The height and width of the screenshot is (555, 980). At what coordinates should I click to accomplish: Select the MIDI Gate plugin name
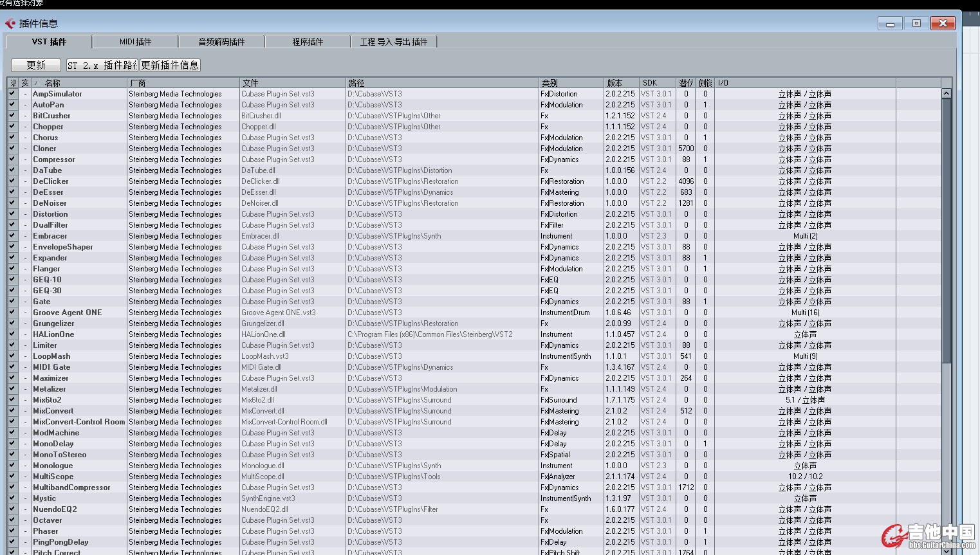pyautogui.click(x=51, y=367)
